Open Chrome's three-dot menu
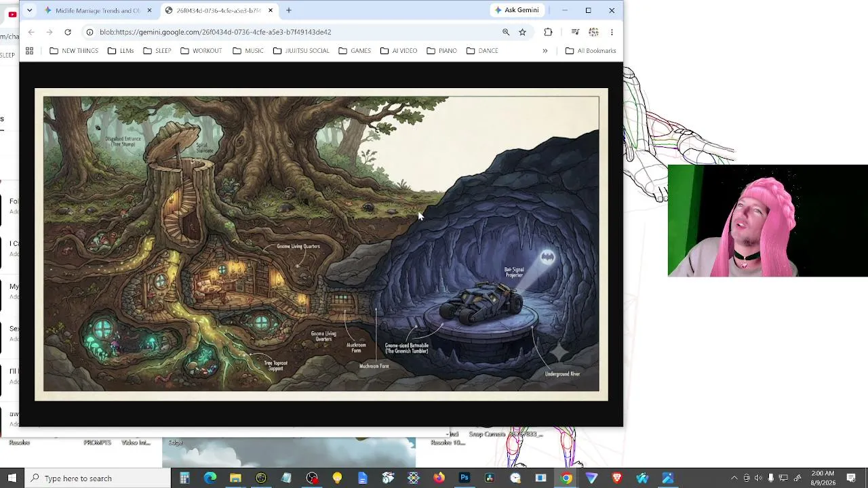This screenshot has height=488, width=868. (612, 32)
